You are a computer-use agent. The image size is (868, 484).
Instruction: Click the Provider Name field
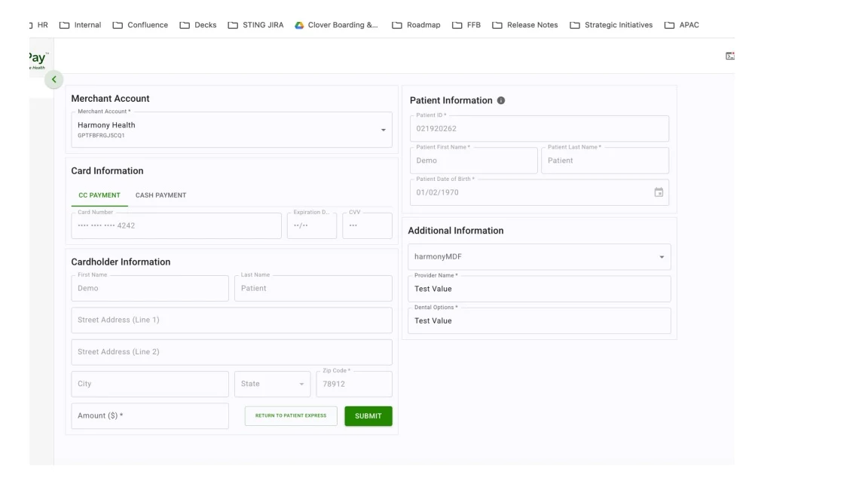click(x=539, y=289)
